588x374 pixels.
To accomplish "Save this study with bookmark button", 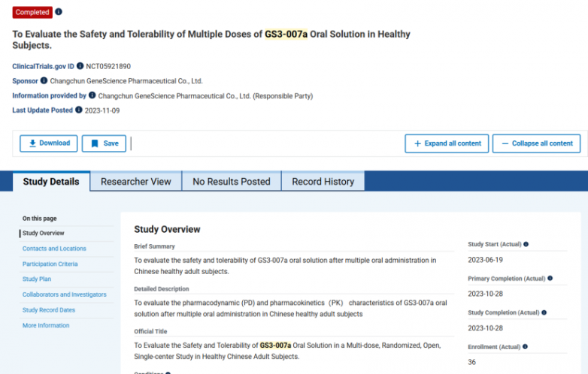I will [x=104, y=143].
